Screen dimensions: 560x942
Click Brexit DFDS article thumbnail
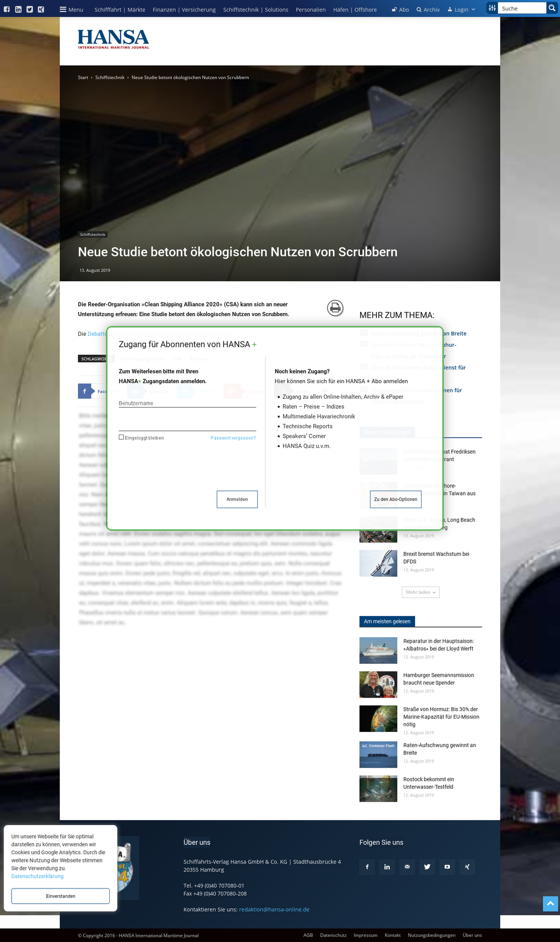pyautogui.click(x=378, y=563)
